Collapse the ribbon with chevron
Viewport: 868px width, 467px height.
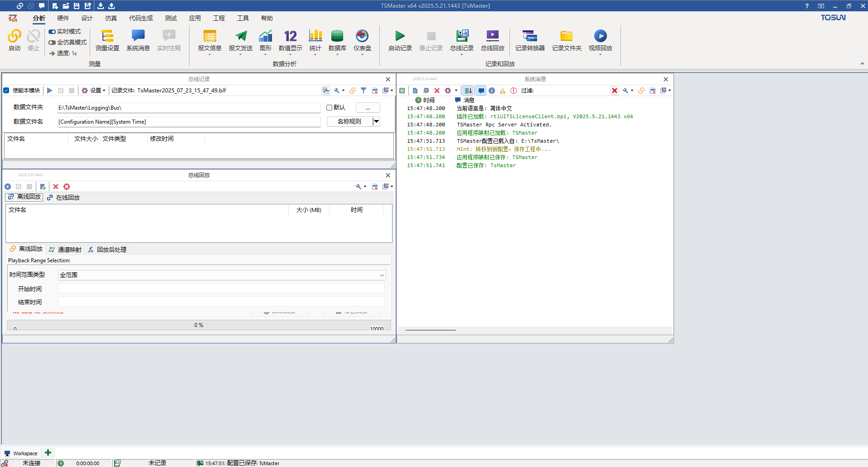coord(862,64)
